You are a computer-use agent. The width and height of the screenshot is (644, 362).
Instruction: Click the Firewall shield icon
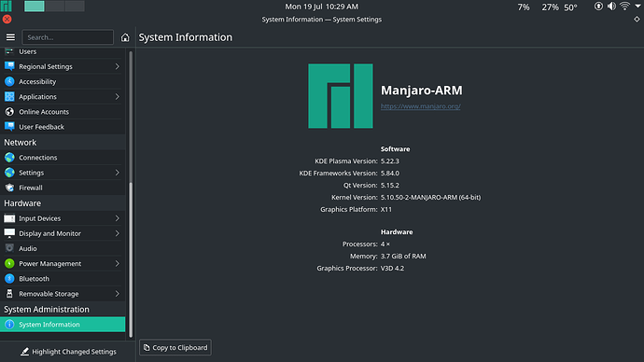click(9, 188)
